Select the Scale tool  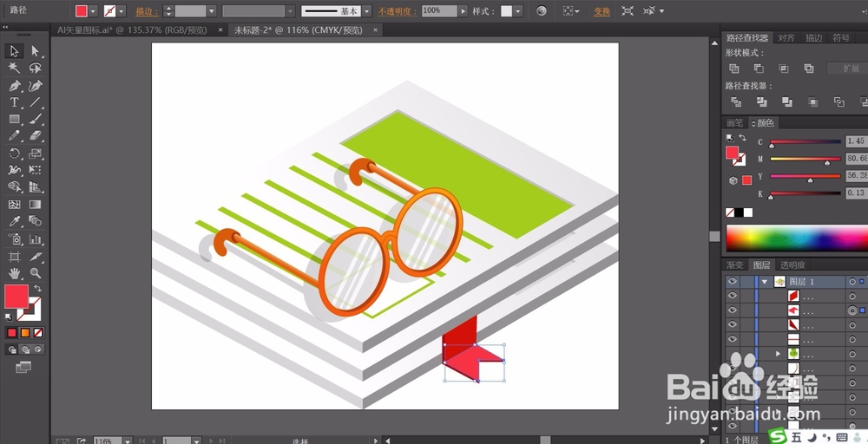tap(36, 153)
